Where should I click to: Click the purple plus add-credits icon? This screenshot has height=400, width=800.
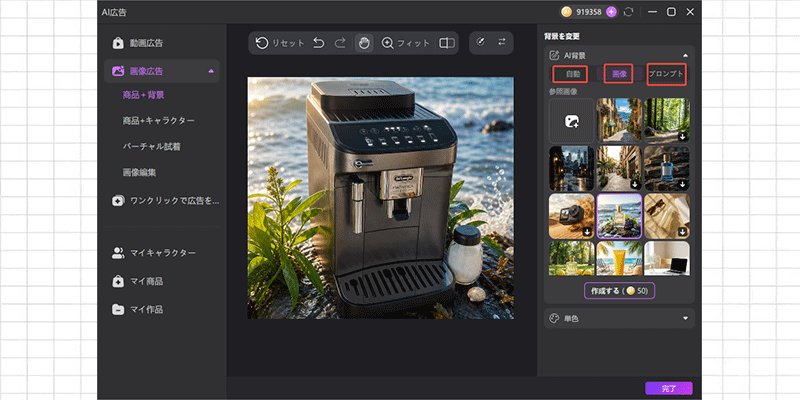pyautogui.click(x=611, y=12)
